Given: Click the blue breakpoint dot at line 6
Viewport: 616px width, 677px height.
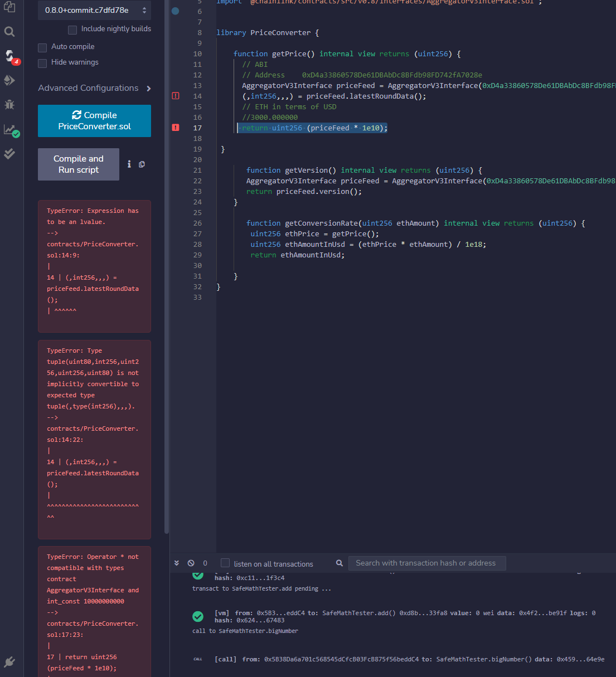Looking at the screenshot, I should (x=175, y=11).
